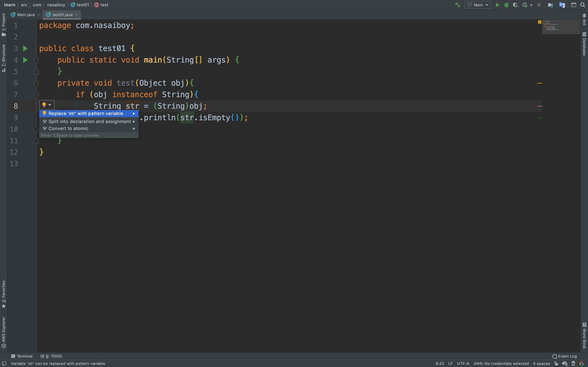This screenshot has width=588, height=367.
Task: Expand the lightbulb intention dropdown arrow
Action: [50, 105]
